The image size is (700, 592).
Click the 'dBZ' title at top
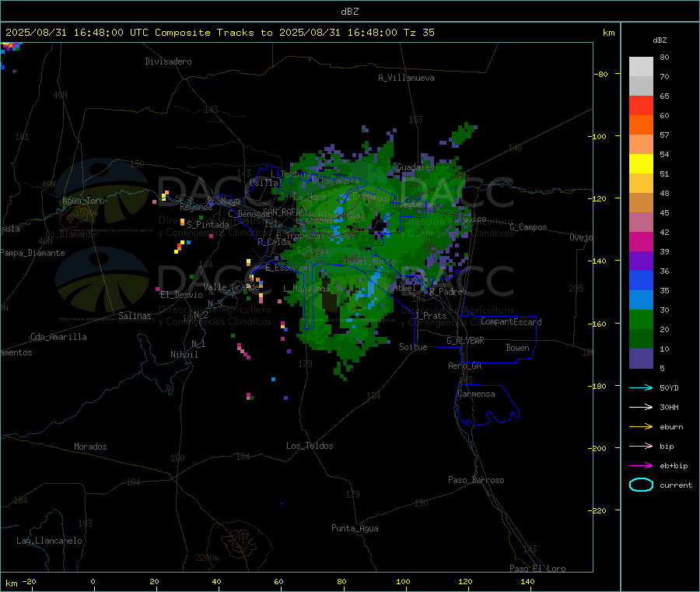tap(349, 12)
